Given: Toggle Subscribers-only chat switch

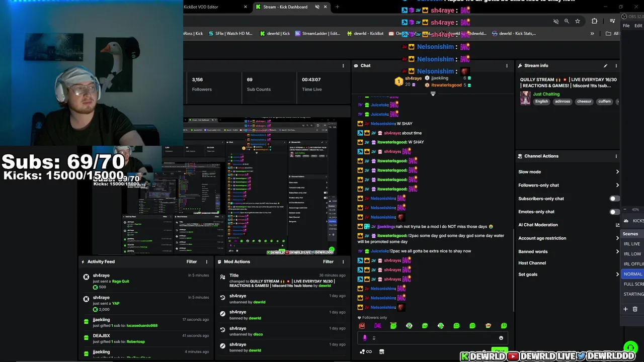Looking at the screenshot, I should (614, 199).
